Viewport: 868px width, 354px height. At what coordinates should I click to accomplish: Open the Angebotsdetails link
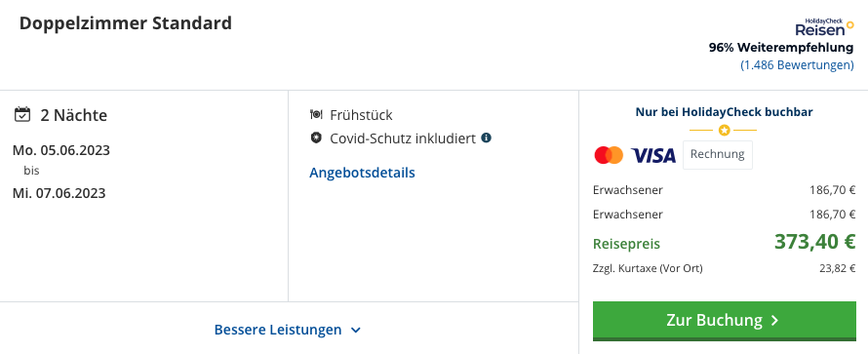[362, 173]
